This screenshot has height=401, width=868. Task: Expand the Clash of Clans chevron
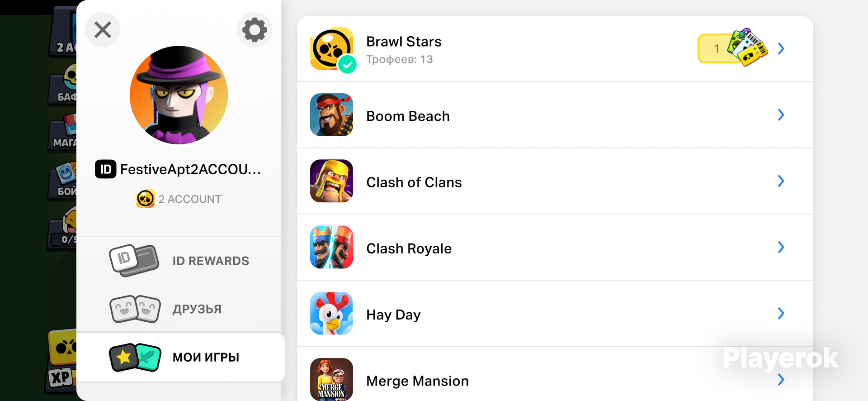(x=781, y=181)
